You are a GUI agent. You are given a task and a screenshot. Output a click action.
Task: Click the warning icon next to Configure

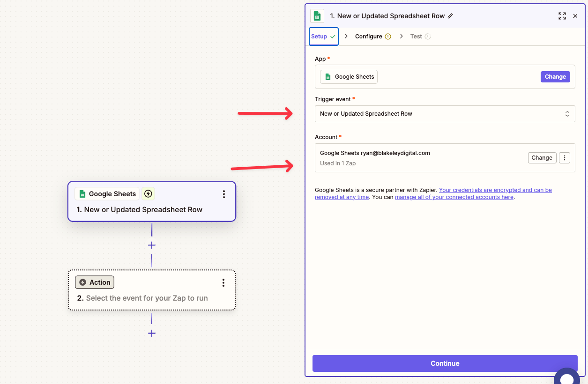(388, 37)
